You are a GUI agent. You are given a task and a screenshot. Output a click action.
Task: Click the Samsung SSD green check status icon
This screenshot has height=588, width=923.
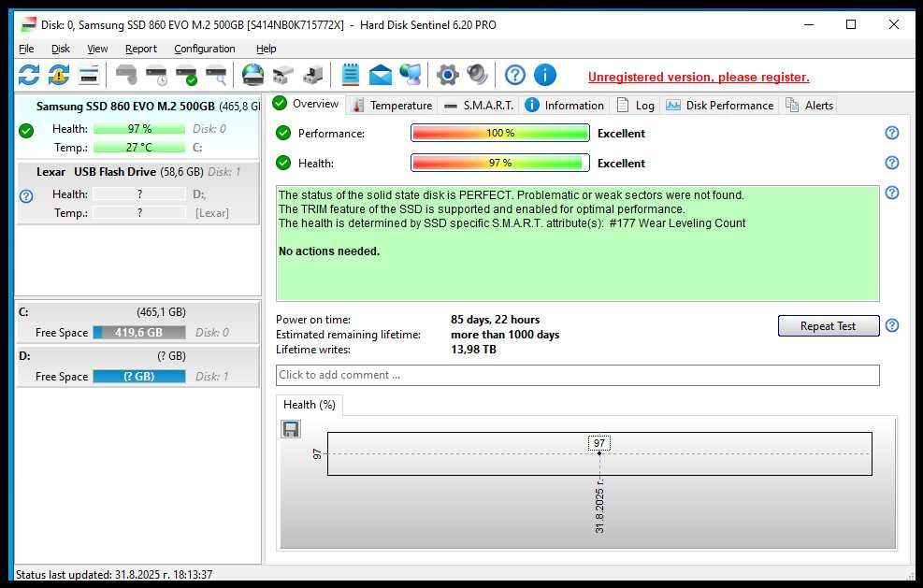point(26,131)
